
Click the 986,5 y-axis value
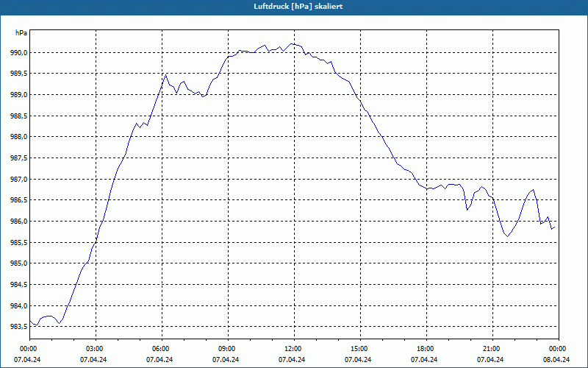(19, 200)
